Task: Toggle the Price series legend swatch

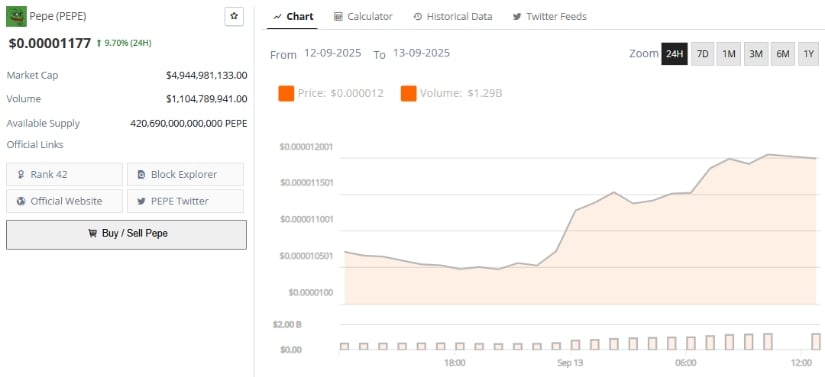Action: click(x=286, y=94)
